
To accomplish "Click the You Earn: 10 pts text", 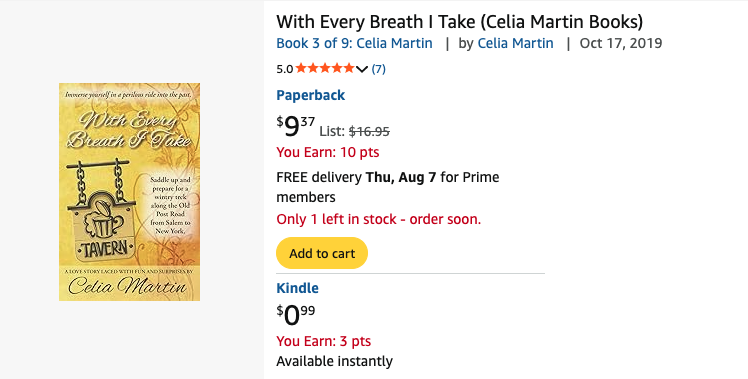I will 328,152.
